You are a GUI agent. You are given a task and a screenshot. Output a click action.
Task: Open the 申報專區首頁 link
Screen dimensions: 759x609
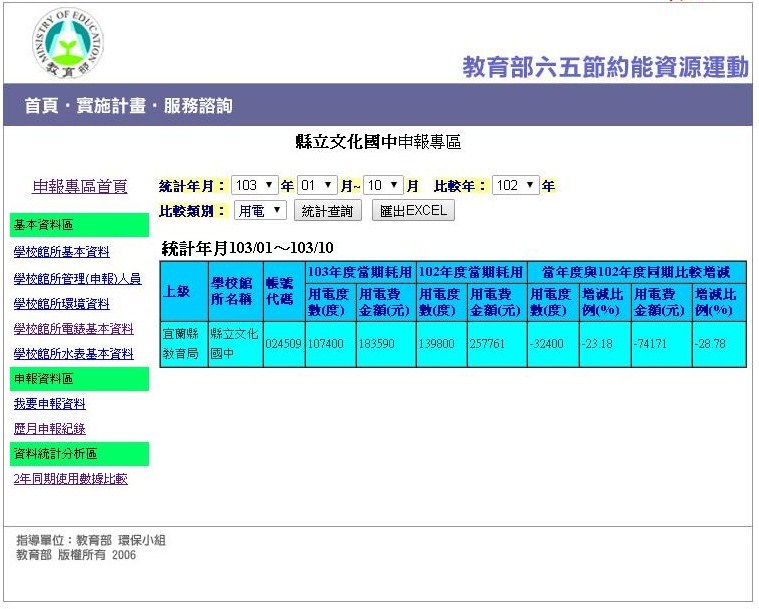[80, 187]
